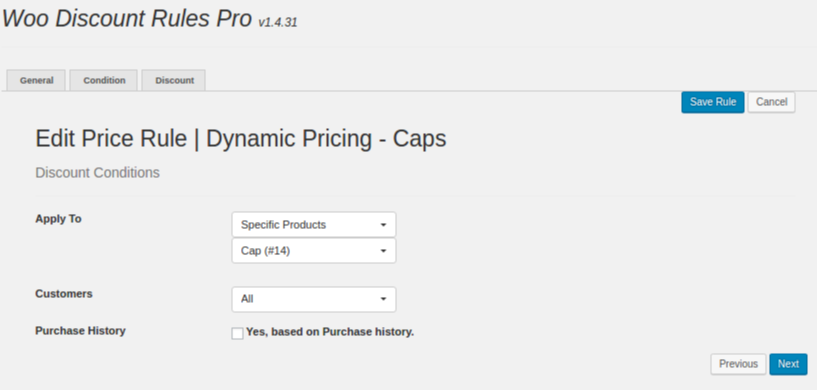This screenshot has height=390, width=817.
Task: Open the Specific Products dropdown
Action: coord(314,225)
